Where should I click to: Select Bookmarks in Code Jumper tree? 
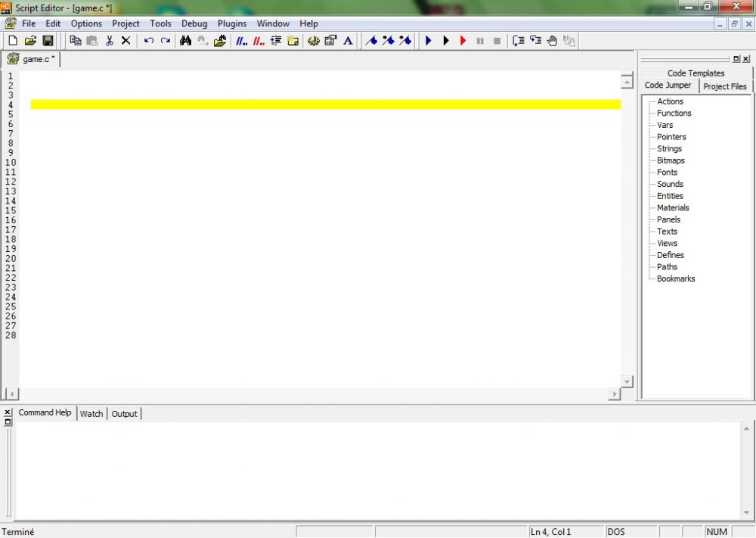675,278
